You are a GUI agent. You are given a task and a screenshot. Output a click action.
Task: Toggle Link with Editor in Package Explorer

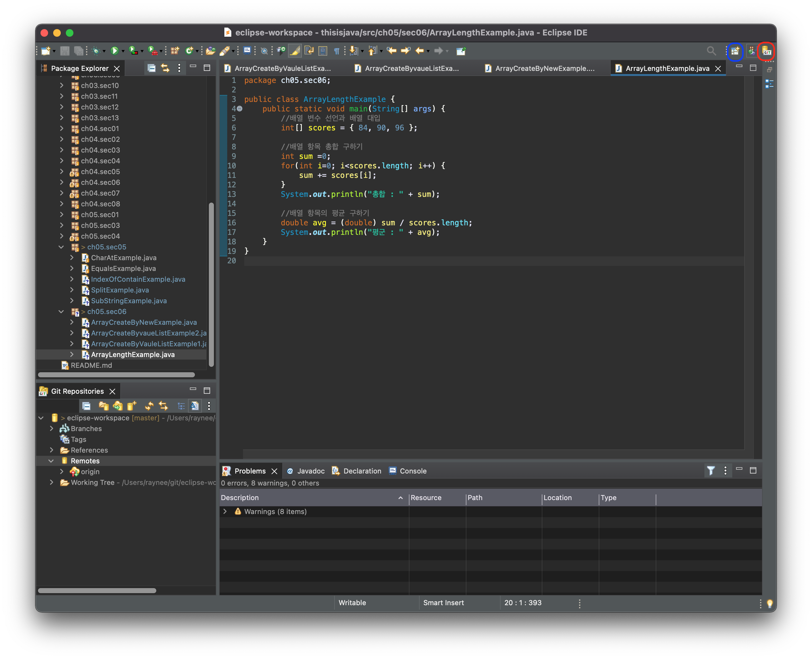tap(165, 68)
